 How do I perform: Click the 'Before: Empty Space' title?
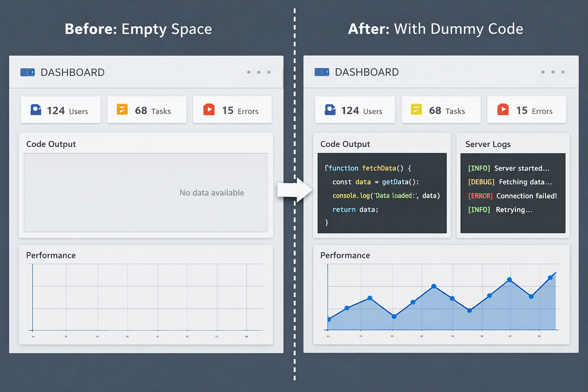tap(138, 29)
